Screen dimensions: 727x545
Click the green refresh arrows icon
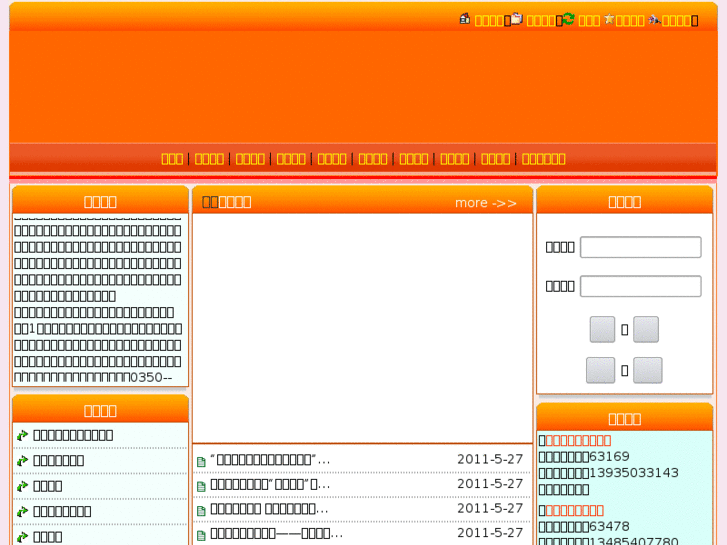[569, 19]
